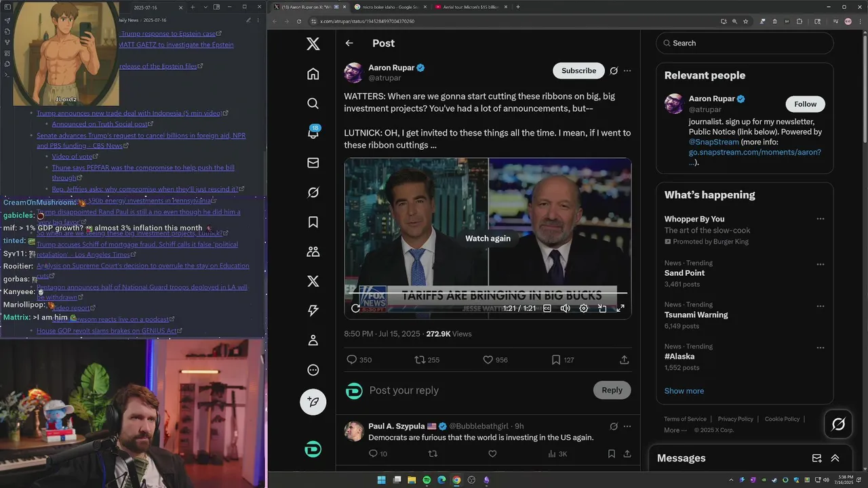The width and height of the screenshot is (868, 488).
Task: Toggle closed captions on the video
Action: click(547, 308)
